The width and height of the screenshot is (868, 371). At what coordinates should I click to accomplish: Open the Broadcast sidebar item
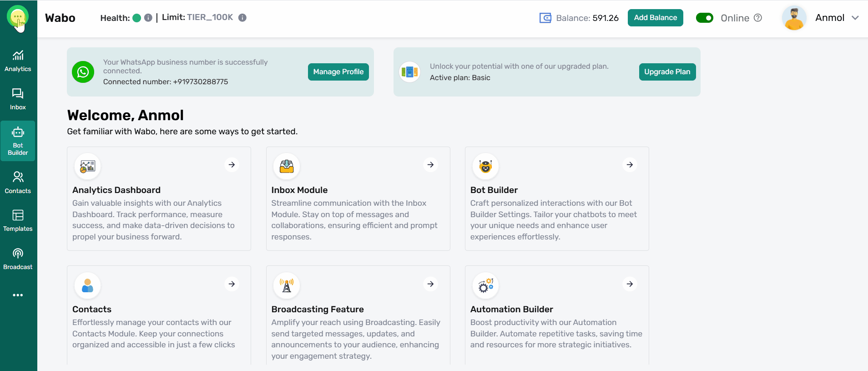(18, 259)
